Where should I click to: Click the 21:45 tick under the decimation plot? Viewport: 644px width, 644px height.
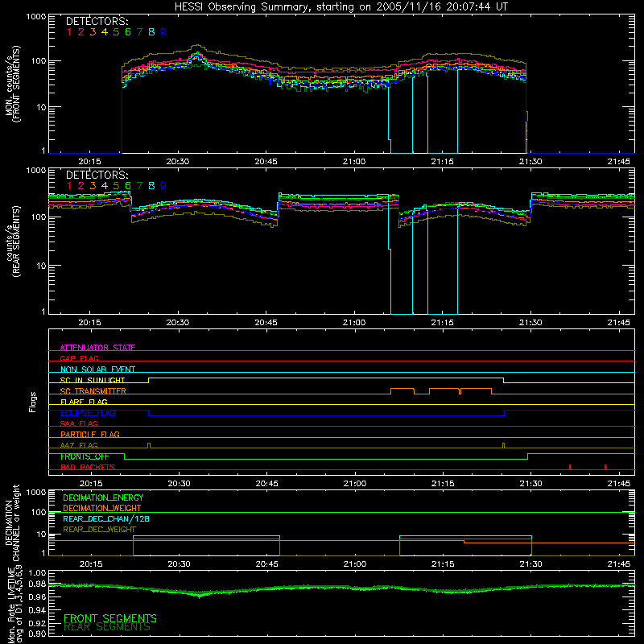click(618, 564)
